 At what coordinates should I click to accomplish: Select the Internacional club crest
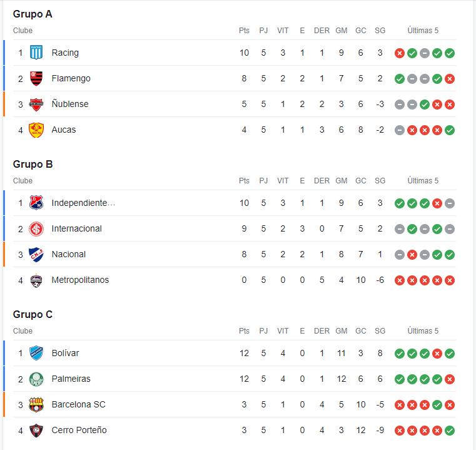tap(36, 229)
